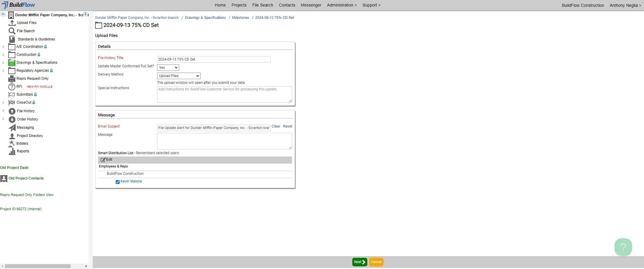644x269 pixels.
Task: Click the Messaging paper plane icon
Action: tap(12, 128)
